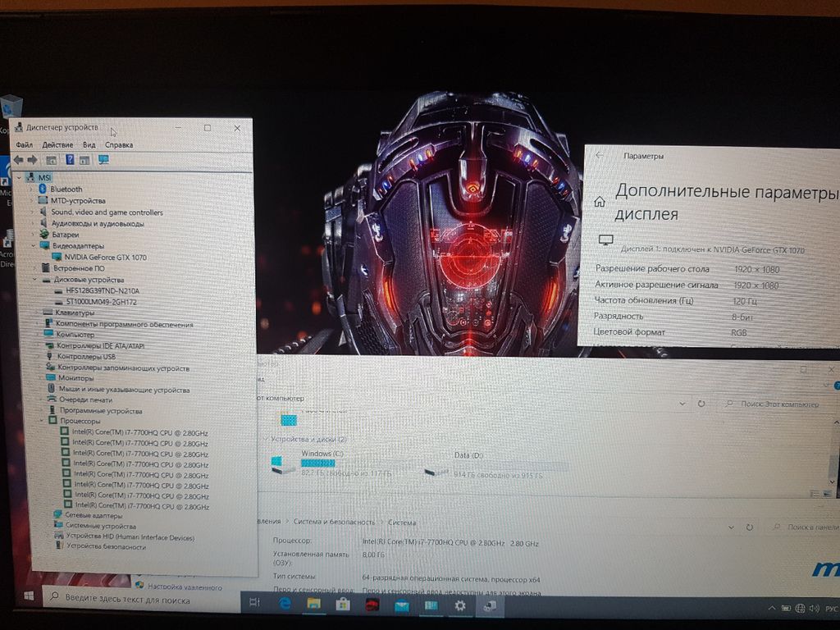Click the РУС language indicator

(831, 609)
